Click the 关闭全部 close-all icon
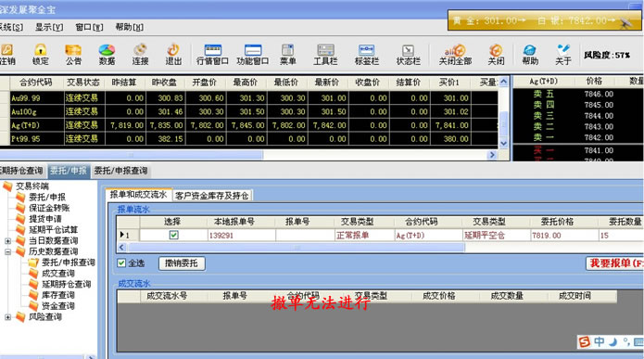The height and width of the screenshot is (359, 644). [455, 55]
